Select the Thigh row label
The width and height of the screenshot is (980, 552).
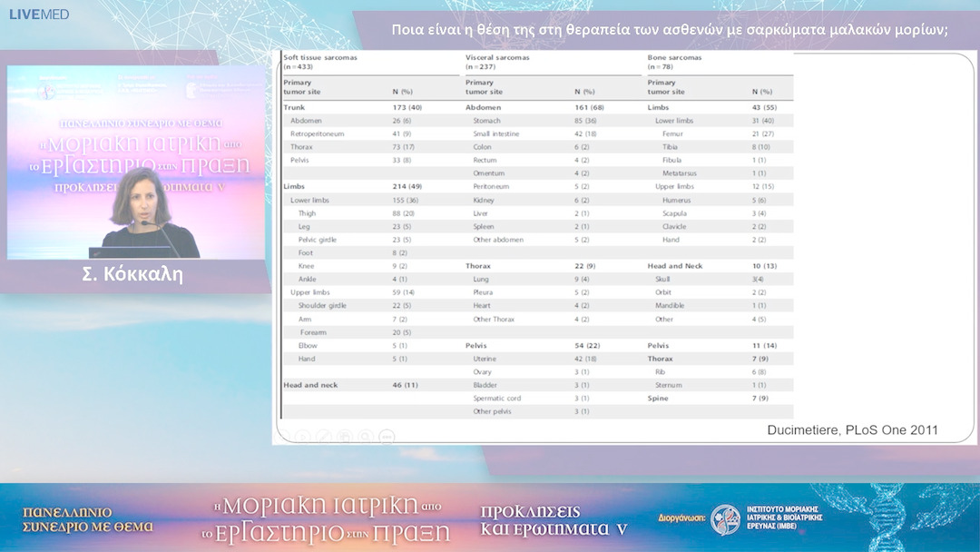307,213
